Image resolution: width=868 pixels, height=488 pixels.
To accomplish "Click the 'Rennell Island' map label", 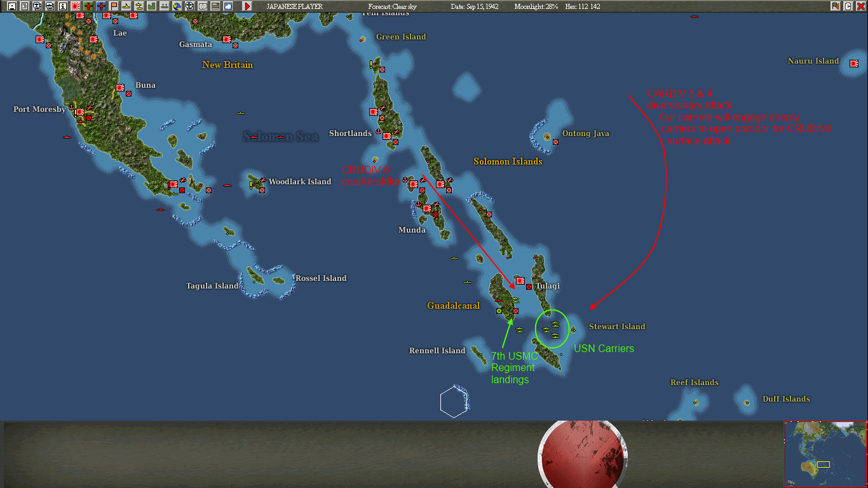I will [x=437, y=351].
